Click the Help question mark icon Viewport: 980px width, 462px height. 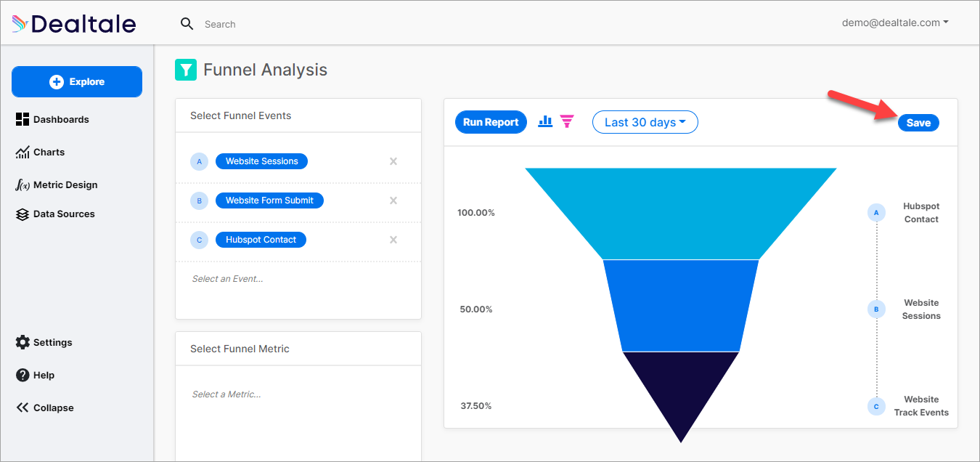pyautogui.click(x=23, y=375)
